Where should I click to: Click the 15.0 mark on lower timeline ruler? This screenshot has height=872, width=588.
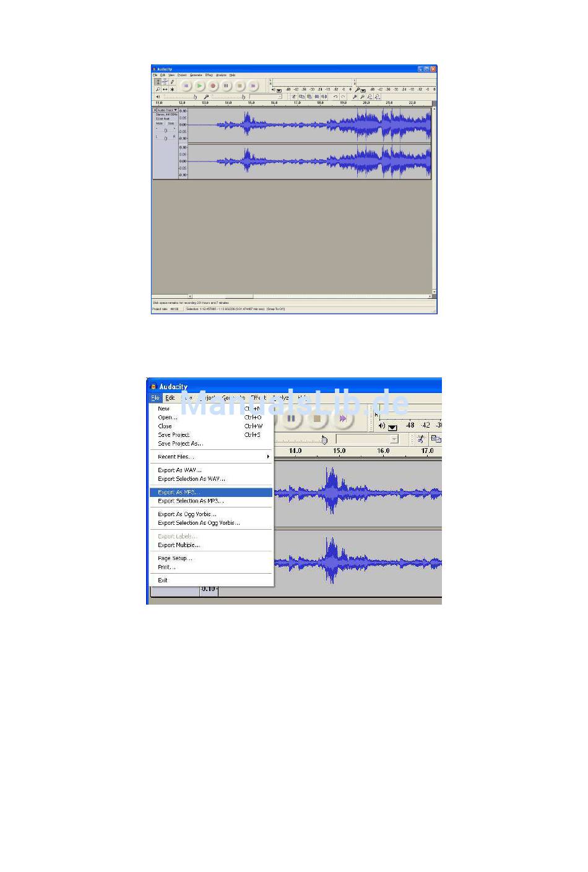[339, 451]
